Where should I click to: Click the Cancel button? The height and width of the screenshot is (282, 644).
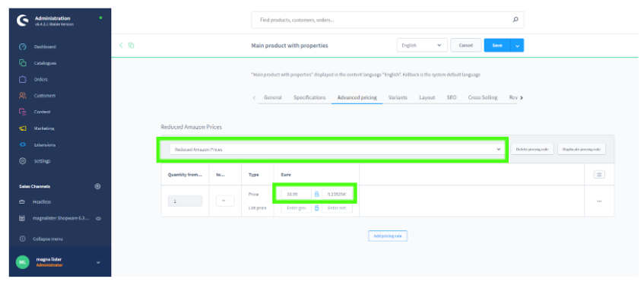(466, 45)
